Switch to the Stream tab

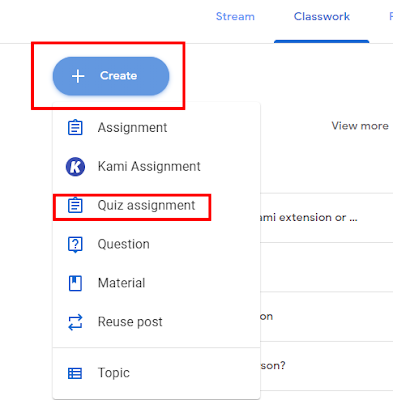[235, 16]
